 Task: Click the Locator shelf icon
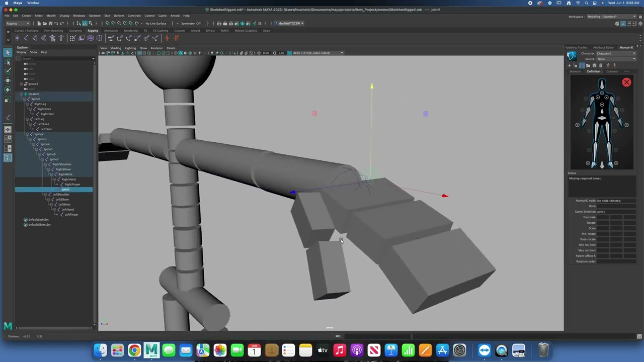click(17, 38)
